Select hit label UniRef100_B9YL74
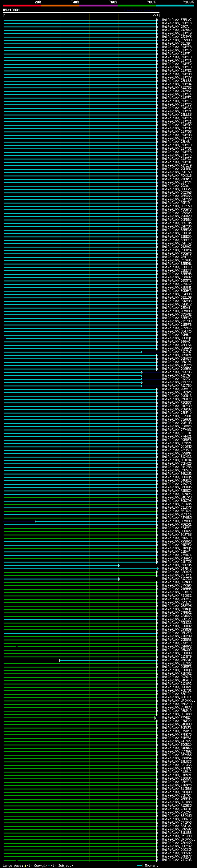This screenshot has height=868, width=197. click(177, 602)
